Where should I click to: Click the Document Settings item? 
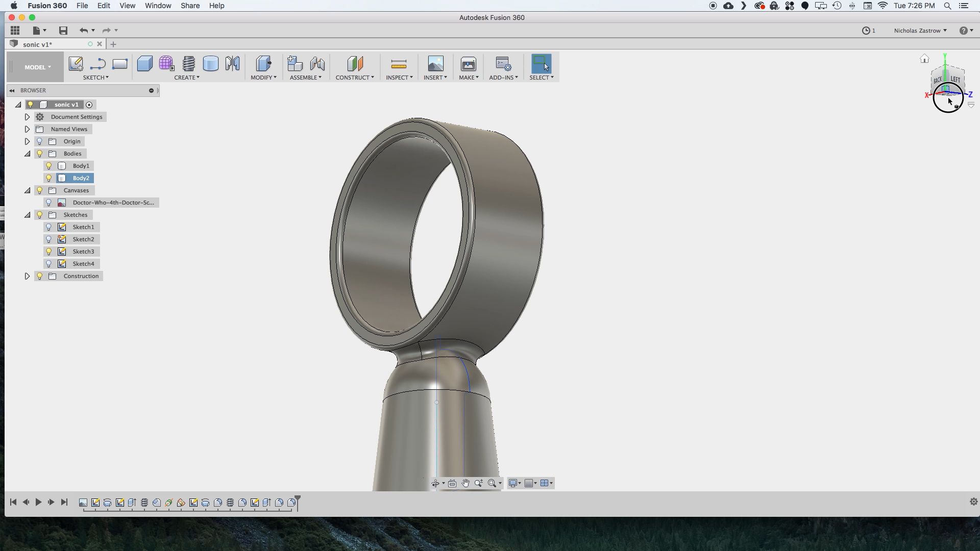(x=76, y=116)
